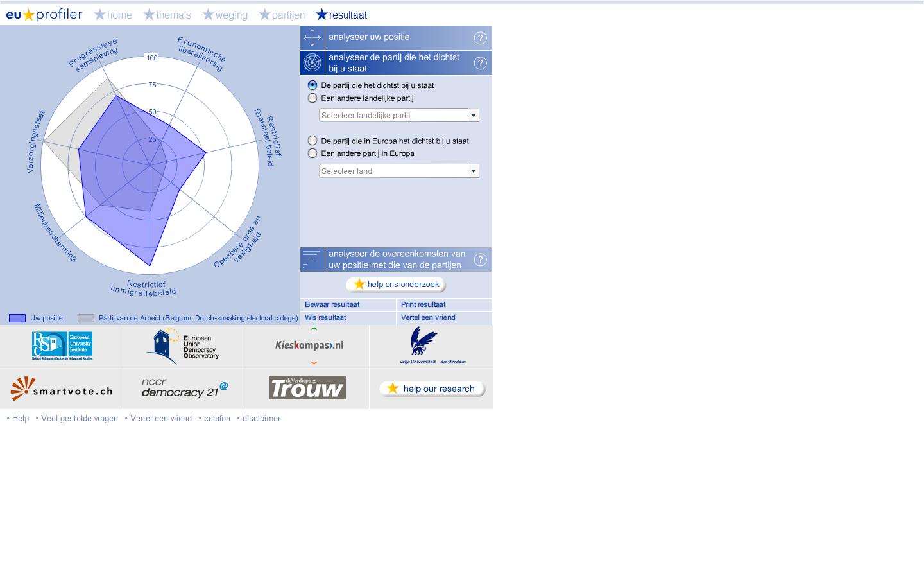Click the blue 'Uw positie' legend swatch
Viewport: 924px width, 578px height.
17,318
